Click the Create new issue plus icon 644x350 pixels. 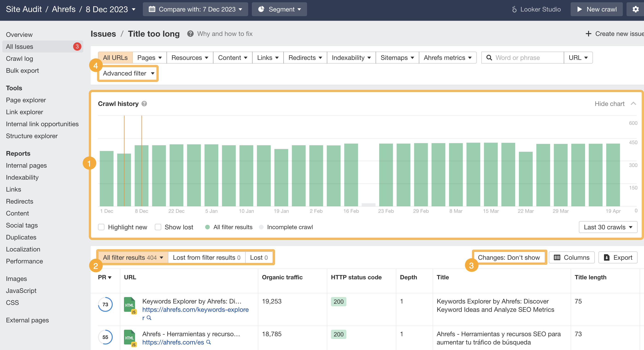(x=588, y=34)
